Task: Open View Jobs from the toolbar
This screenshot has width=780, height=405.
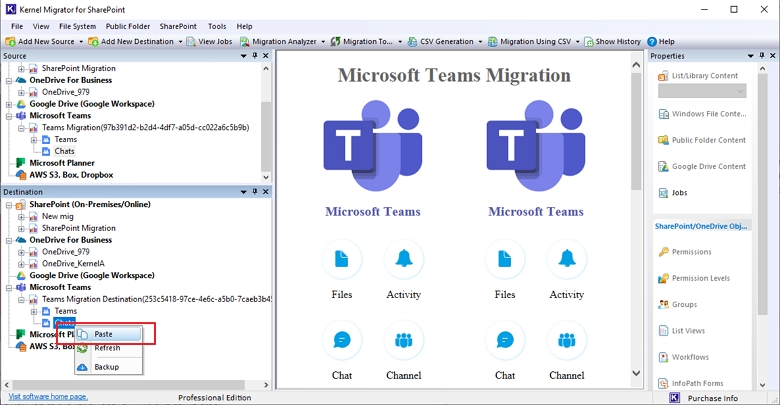Action: coord(209,42)
